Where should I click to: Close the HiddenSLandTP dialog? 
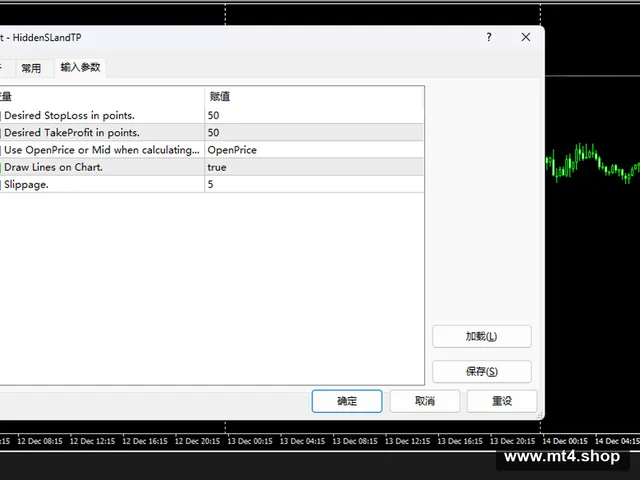[x=526, y=37]
